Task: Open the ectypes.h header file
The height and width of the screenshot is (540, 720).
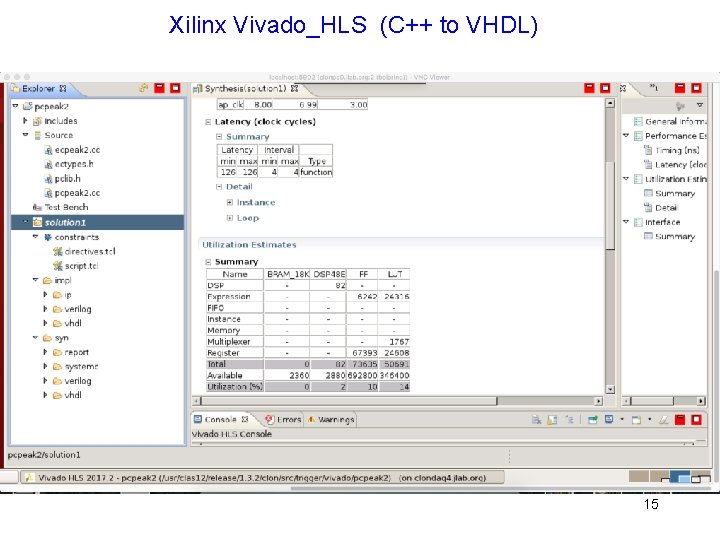Action: [x=74, y=164]
